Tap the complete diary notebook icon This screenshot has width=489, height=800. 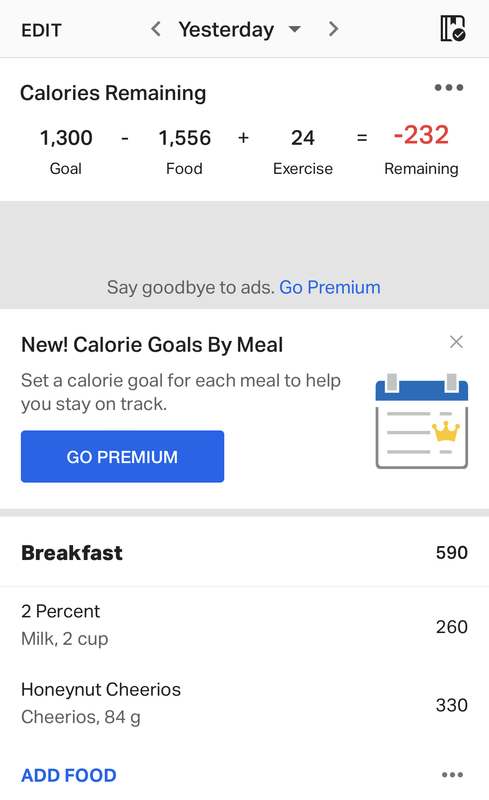453,29
